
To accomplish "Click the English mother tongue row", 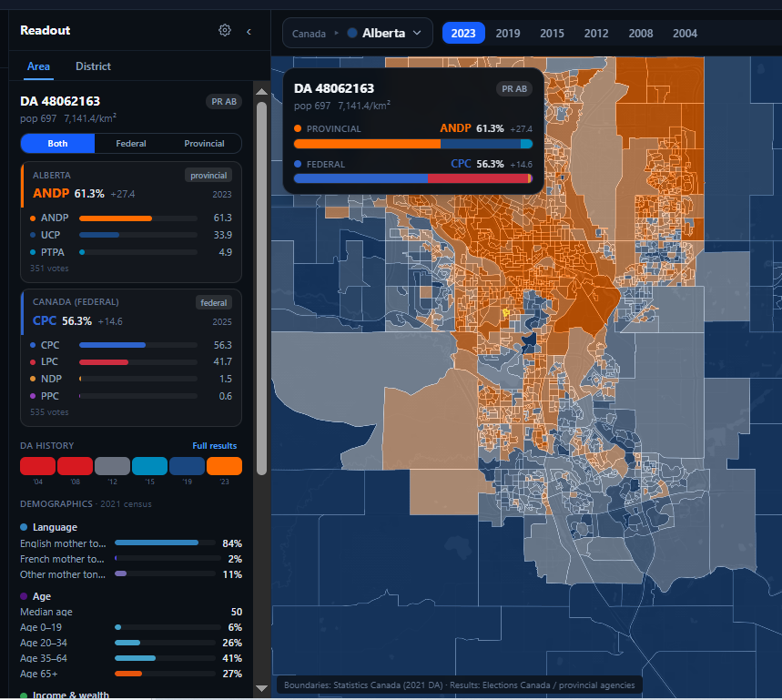I will [x=131, y=543].
